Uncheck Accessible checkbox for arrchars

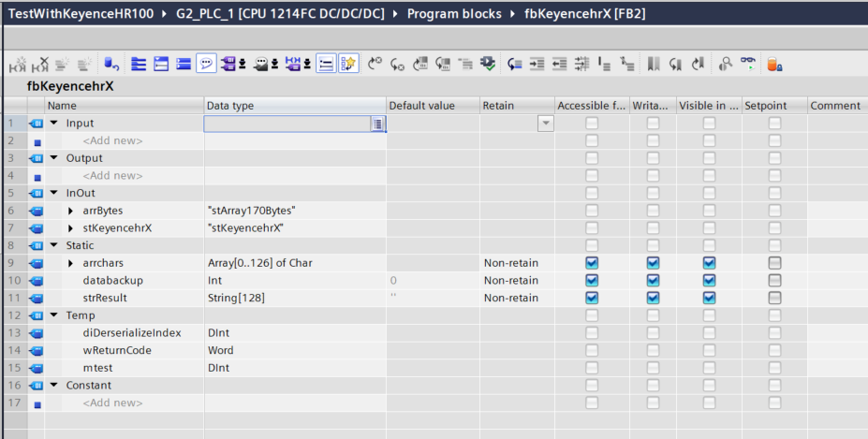(x=592, y=263)
